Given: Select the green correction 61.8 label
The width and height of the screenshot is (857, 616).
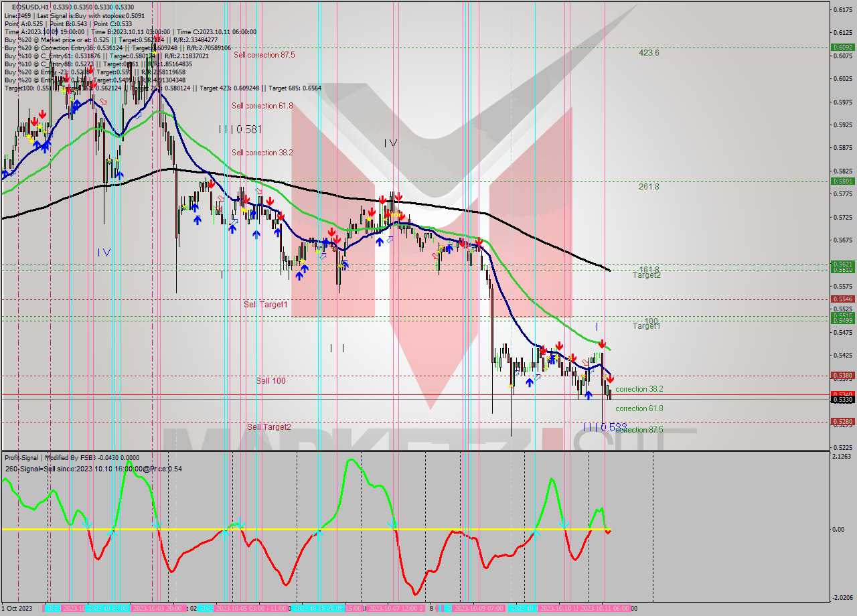Looking at the screenshot, I should (639, 408).
